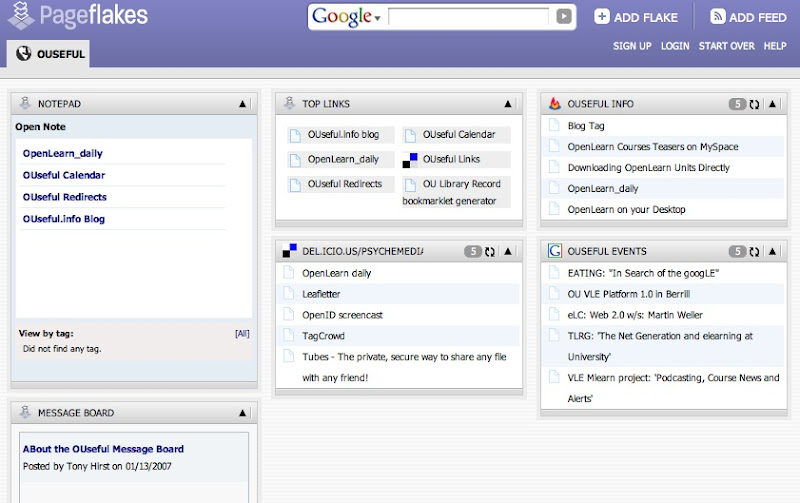Click page icon beside Leafletter
Image resolution: width=800 pixels, height=503 pixels.
[x=289, y=293]
